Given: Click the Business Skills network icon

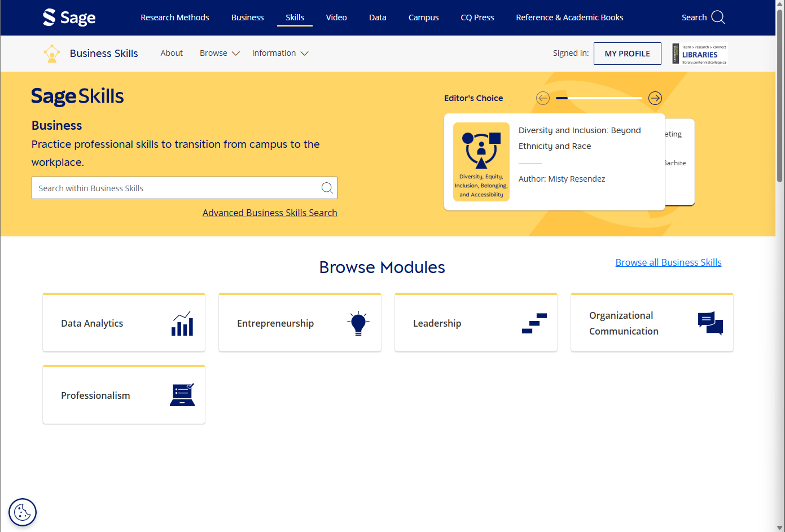Looking at the screenshot, I should [52, 54].
